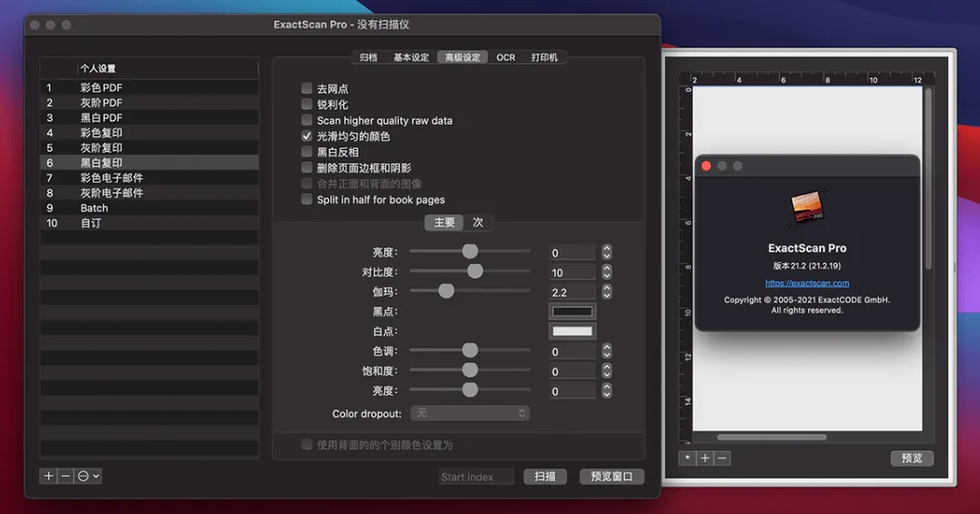Click the Start index input field

(x=476, y=477)
